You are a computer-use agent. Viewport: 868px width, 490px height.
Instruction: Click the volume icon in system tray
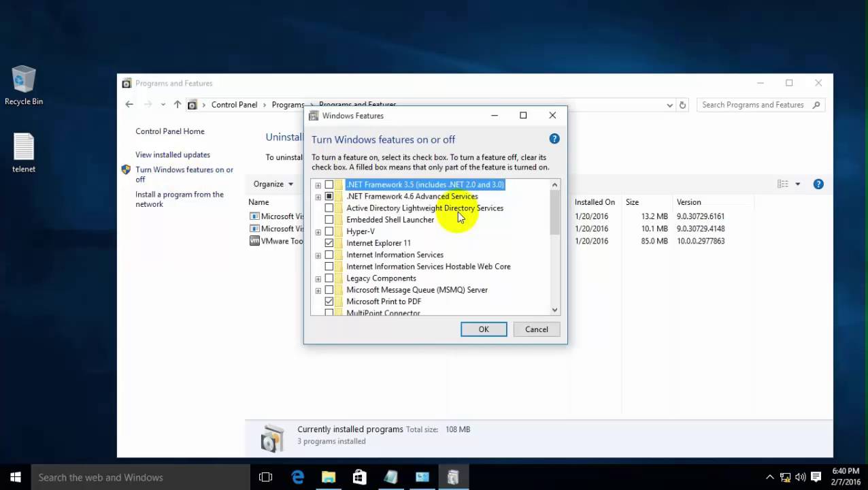(801, 477)
